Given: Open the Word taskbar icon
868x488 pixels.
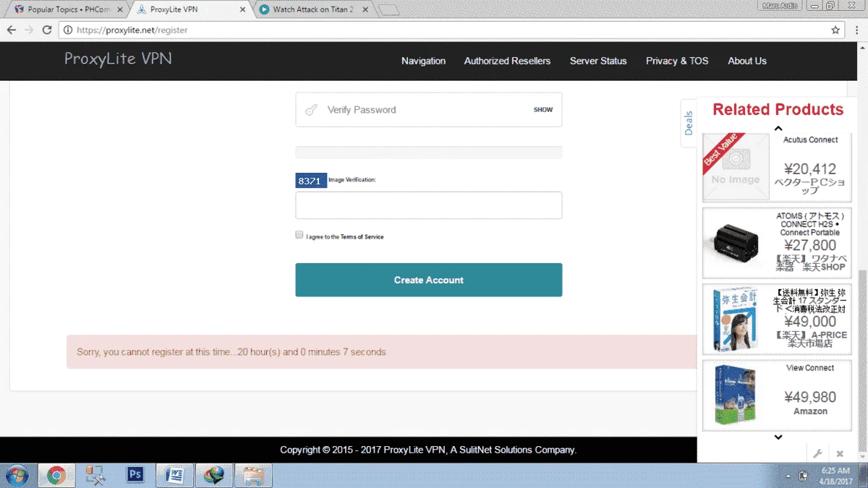Looking at the screenshot, I should [x=174, y=475].
